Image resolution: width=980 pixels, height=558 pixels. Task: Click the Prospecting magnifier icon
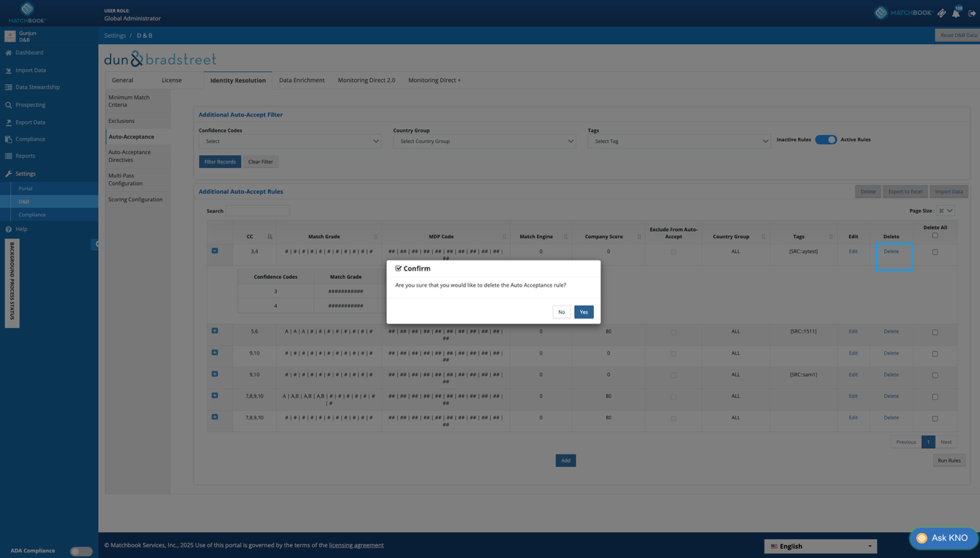(x=9, y=104)
